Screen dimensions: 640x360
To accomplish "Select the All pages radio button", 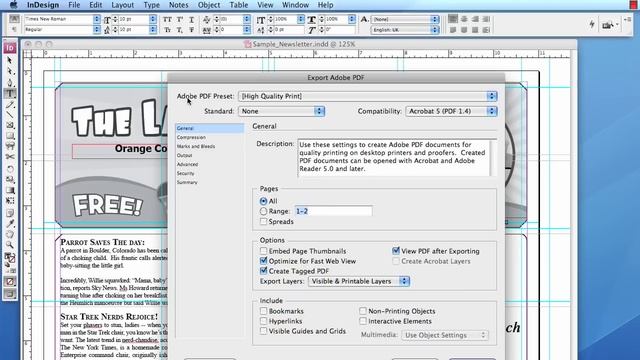I will (x=263, y=201).
